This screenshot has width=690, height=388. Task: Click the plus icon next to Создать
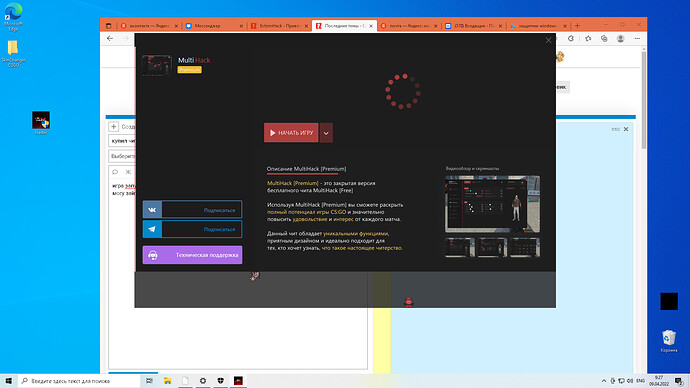114,127
